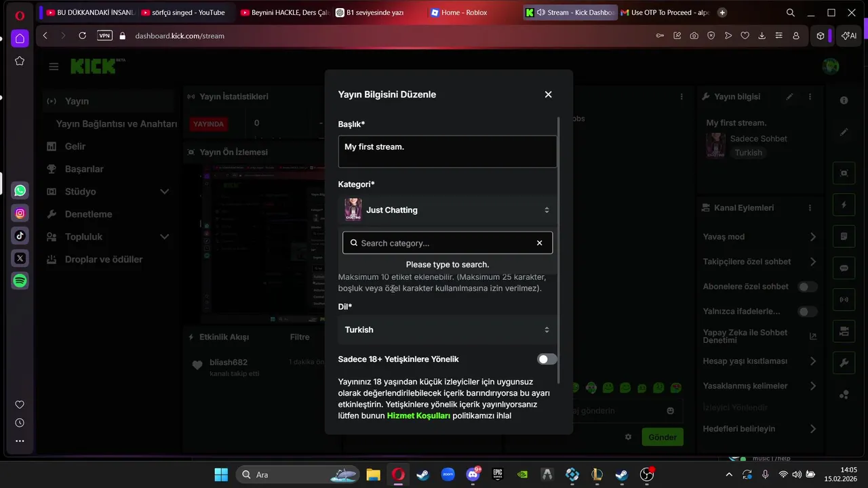868x488 pixels.
Task: Click the notes document icon in right rail
Action: tap(844, 237)
